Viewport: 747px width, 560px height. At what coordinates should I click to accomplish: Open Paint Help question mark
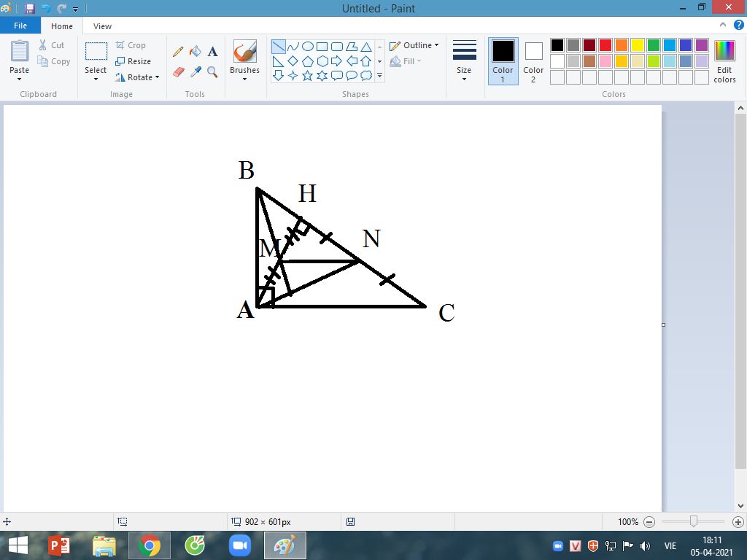pyautogui.click(x=738, y=26)
